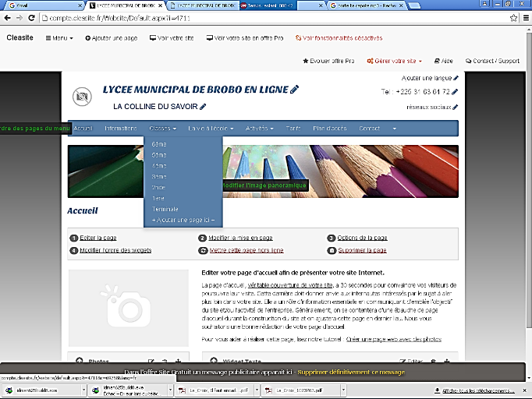Click véritable couverture de votre site link
Image resolution: width=532 pixels, height=399 pixels.
(x=290, y=285)
